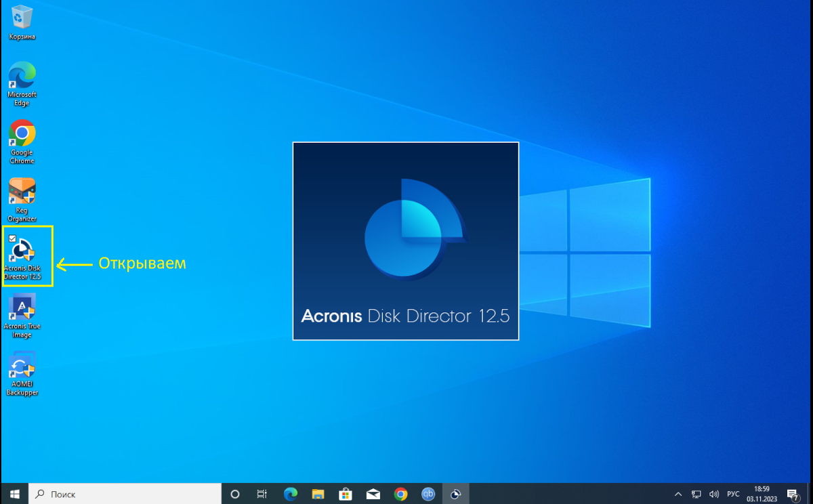Click the Поиск taskbar search box

[125, 494]
